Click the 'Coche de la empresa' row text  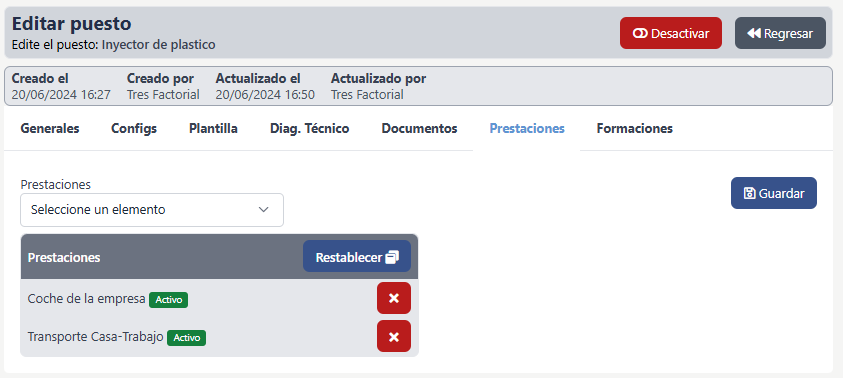(x=87, y=299)
